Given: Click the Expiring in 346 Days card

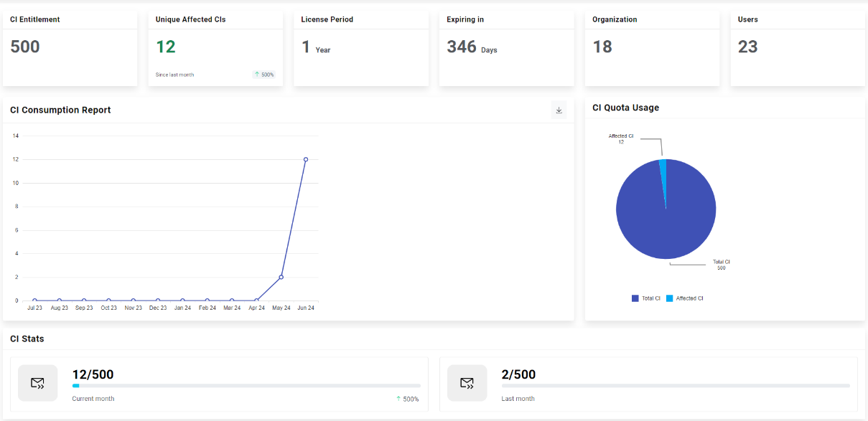Looking at the screenshot, I should (506, 48).
